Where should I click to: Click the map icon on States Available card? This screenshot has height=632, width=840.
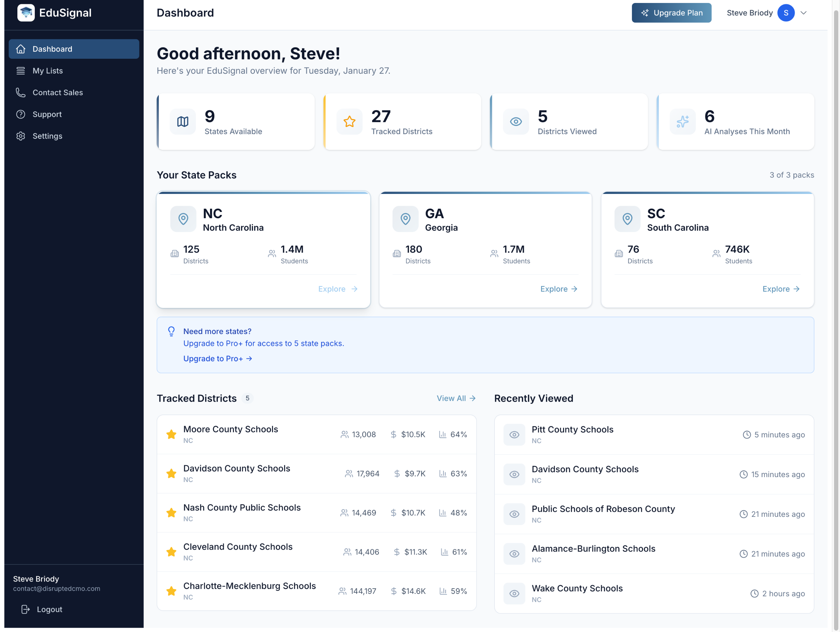click(x=183, y=121)
